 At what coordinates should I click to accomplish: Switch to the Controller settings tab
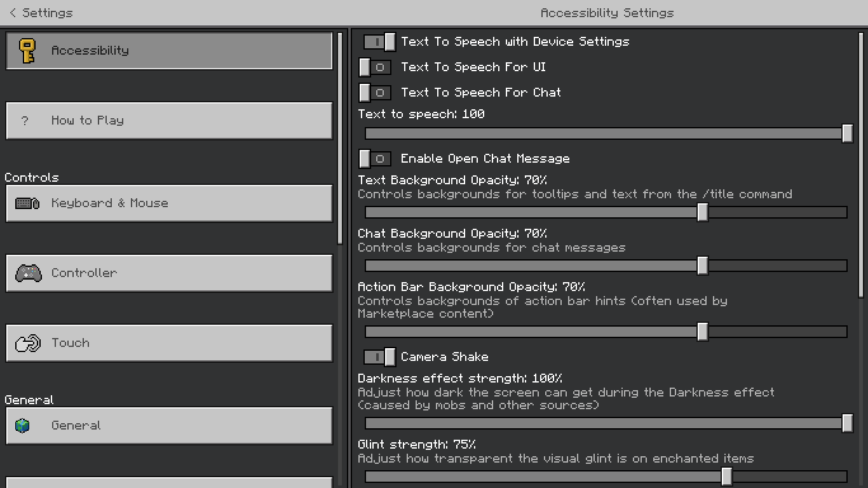[169, 273]
